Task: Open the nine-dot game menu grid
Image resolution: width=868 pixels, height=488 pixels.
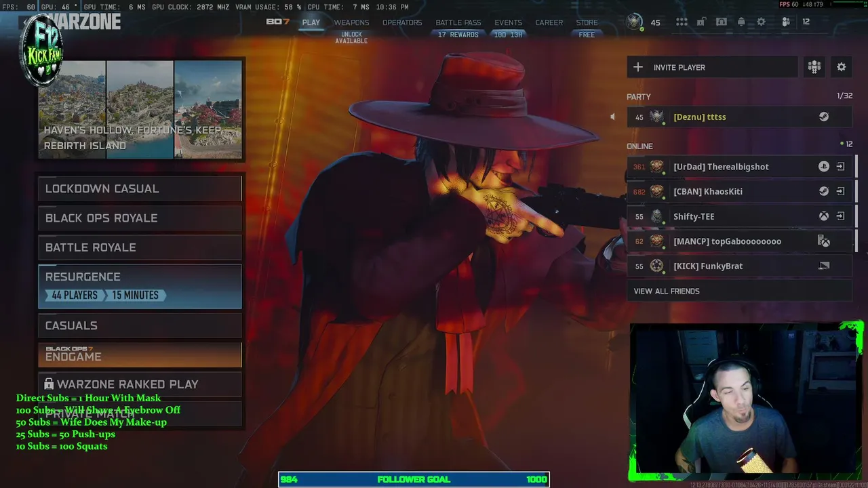Action: (x=682, y=22)
